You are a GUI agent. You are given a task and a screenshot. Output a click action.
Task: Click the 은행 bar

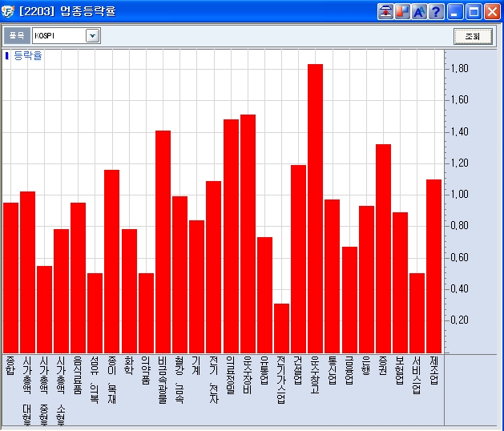[366, 280]
